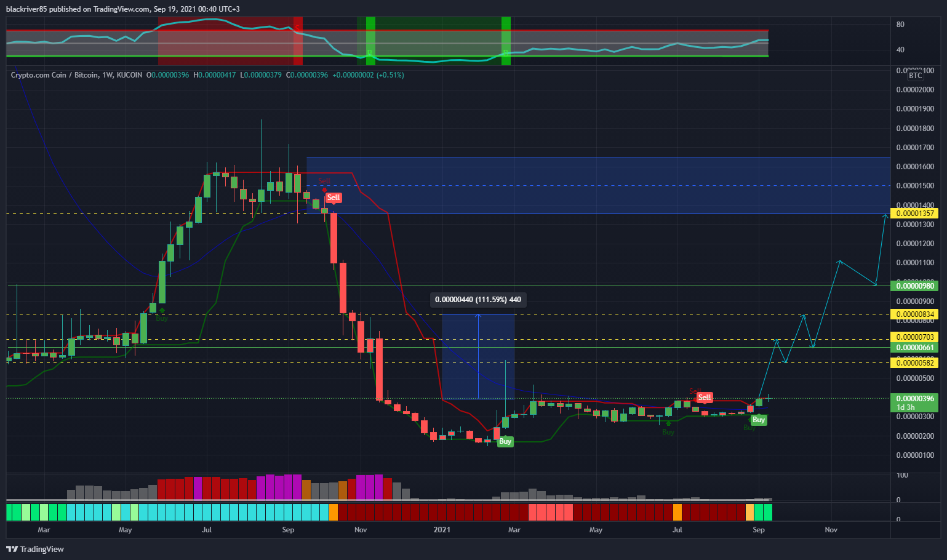Click the 0.00001800 price axis tick

(915, 129)
